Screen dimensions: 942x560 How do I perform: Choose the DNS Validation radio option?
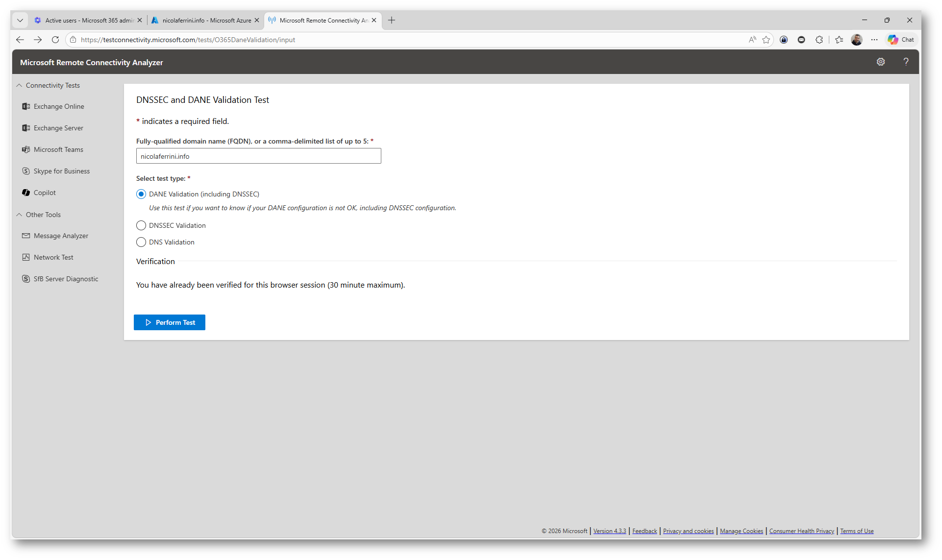[141, 242]
